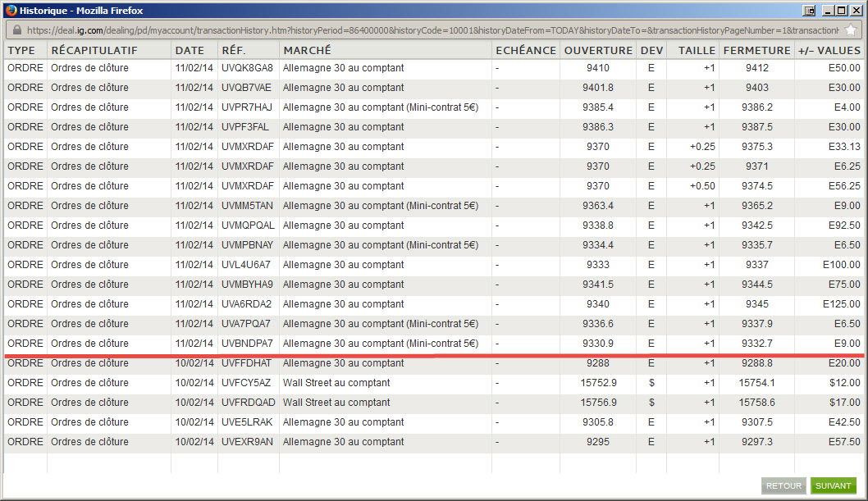Viewport: 868px width, 501px height.
Task: Select reference UVPF3FAL
Action: pyautogui.click(x=245, y=126)
